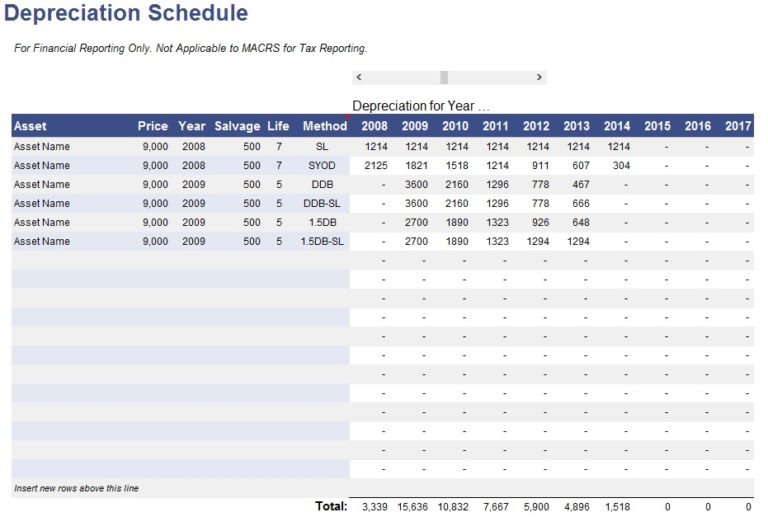Click the 2008 year column header
The height and width of the screenshot is (531, 768).
(x=375, y=126)
